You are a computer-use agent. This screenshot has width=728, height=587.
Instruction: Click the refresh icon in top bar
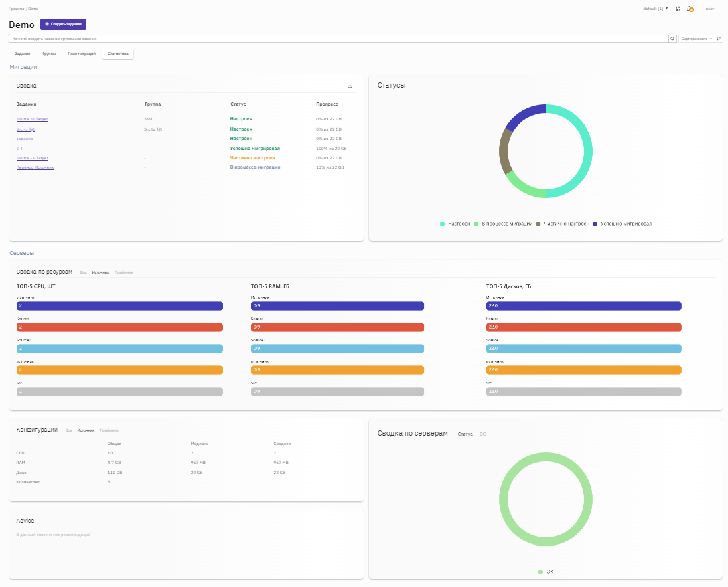[678, 9]
